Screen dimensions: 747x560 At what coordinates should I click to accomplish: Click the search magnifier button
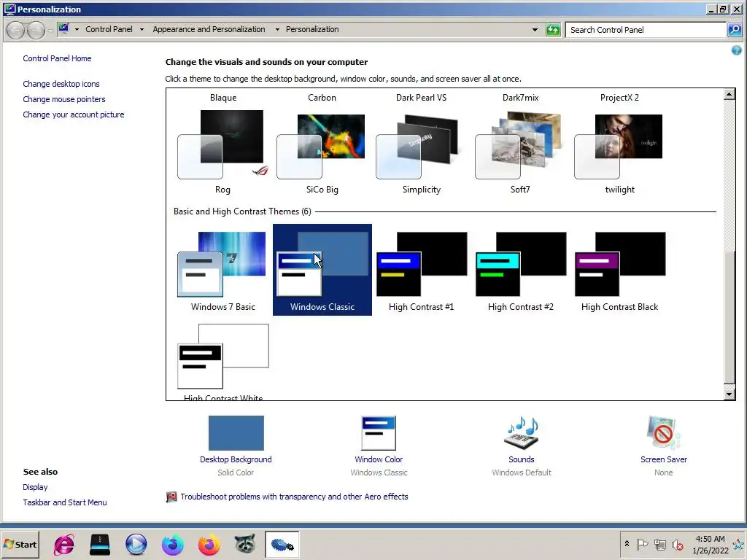(735, 30)
